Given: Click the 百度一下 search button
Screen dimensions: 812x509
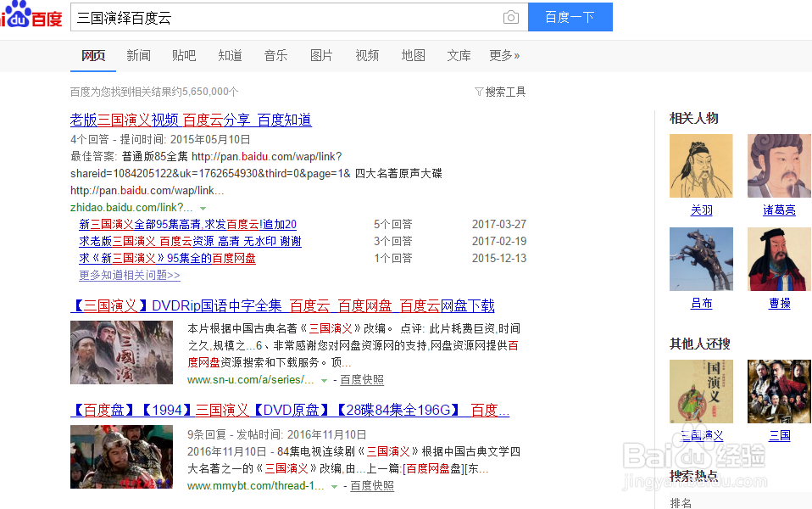Looking at the screenshot, I should (570, 17).
